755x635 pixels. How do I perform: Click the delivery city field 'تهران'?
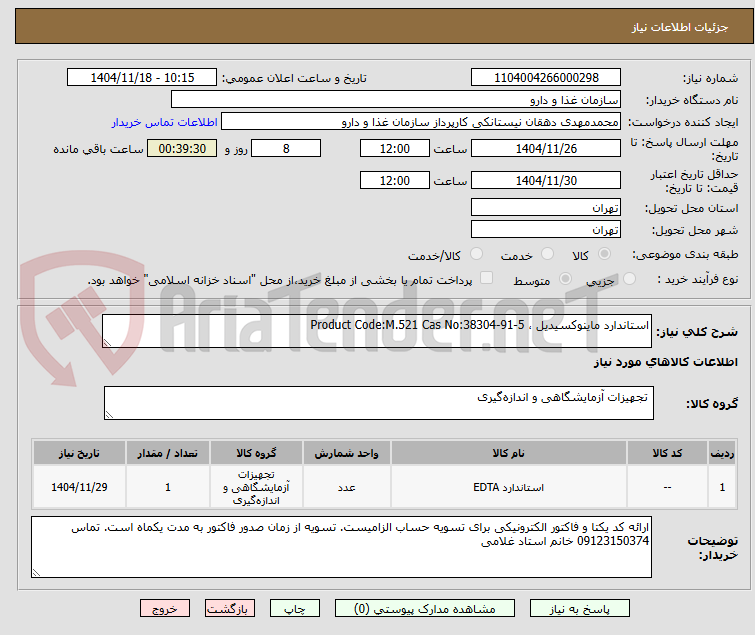click(546, 230)
